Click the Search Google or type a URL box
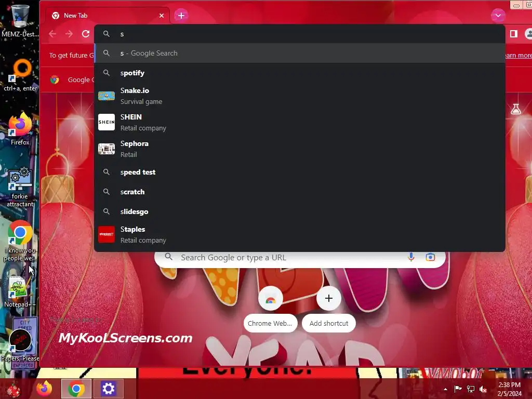The image size is (532, 399). 300,258
